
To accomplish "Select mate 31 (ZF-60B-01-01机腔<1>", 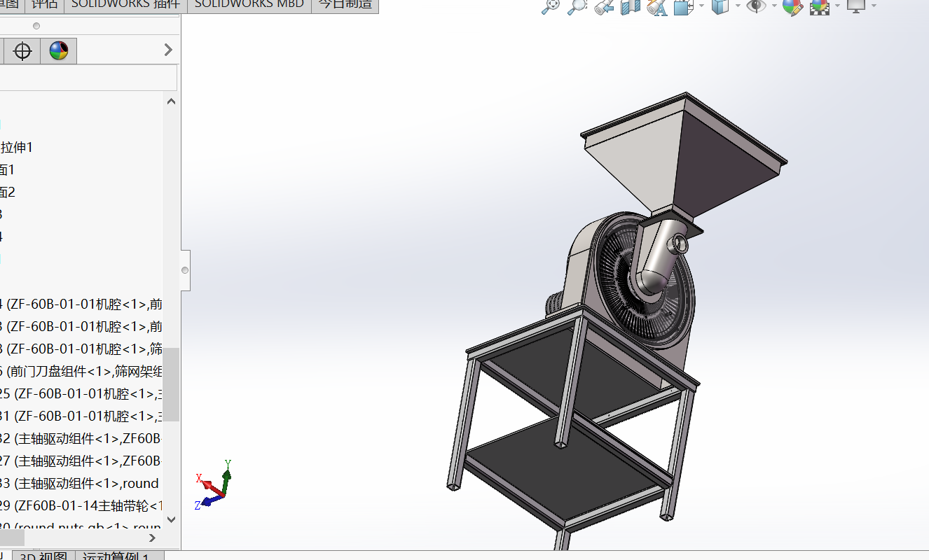I will (81, 416).
